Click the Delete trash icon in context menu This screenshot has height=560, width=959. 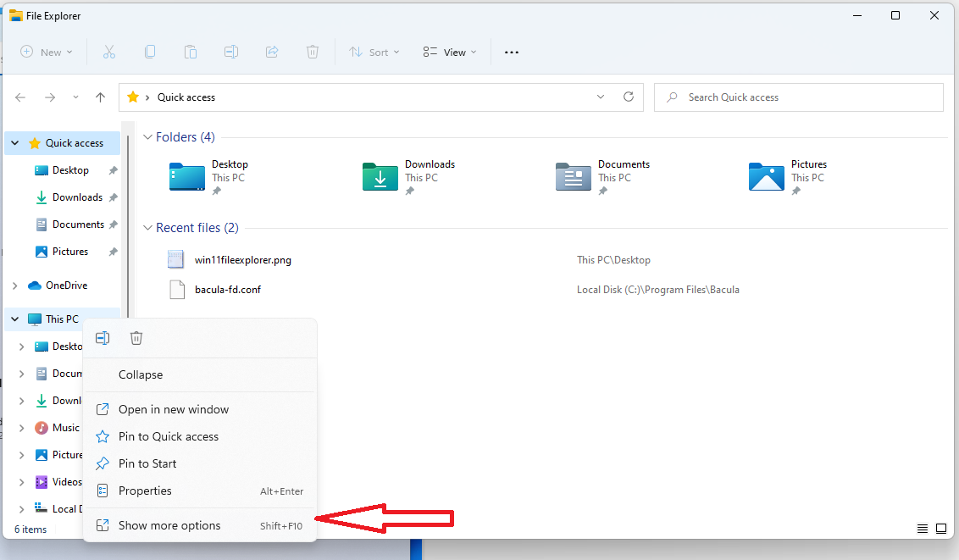(136, 338)
